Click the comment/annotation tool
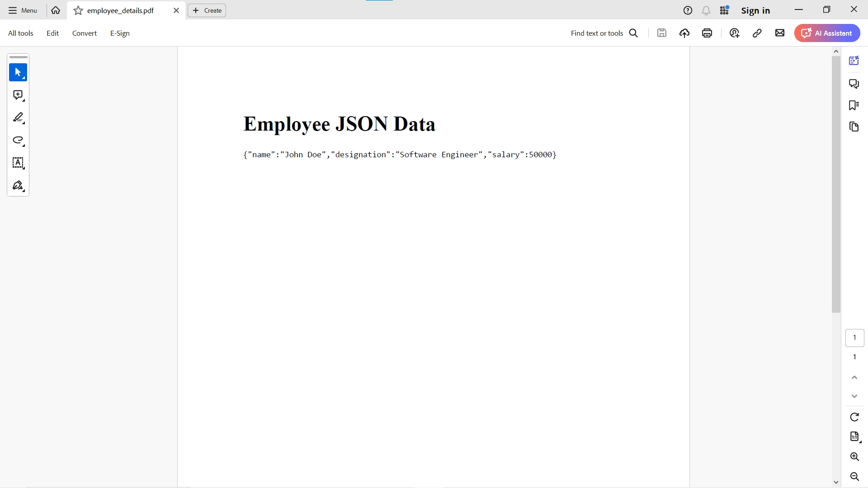 pos(18,95)
